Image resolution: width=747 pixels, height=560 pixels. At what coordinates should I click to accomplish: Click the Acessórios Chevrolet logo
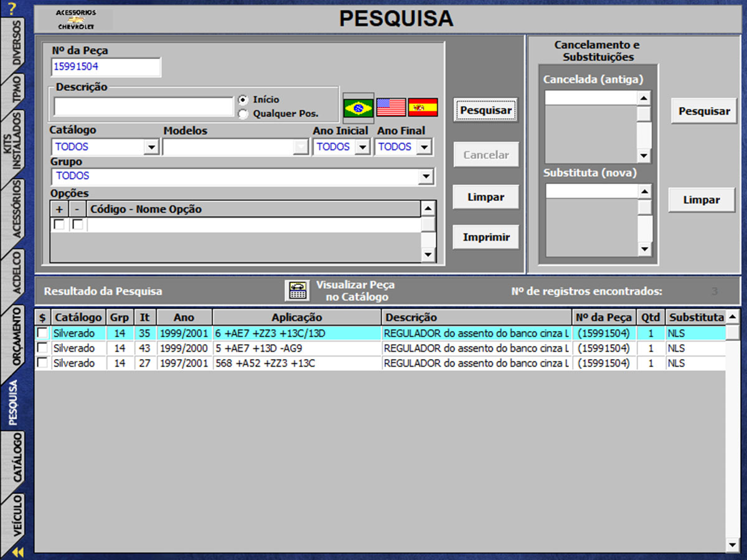75,20
